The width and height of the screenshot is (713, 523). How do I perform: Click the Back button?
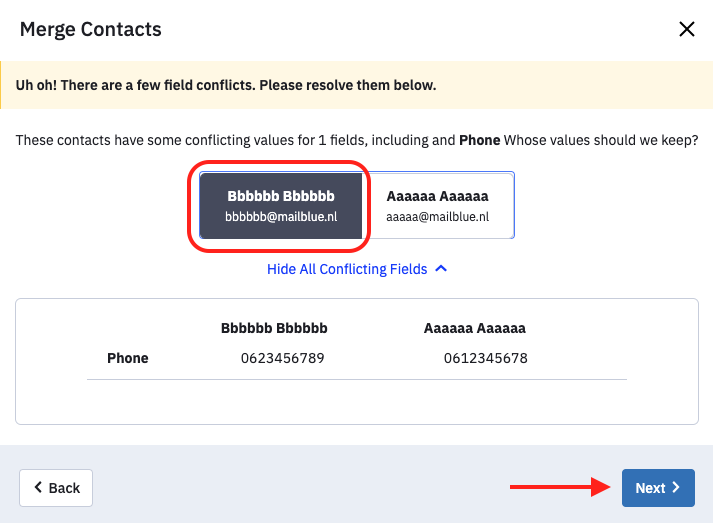56,488
